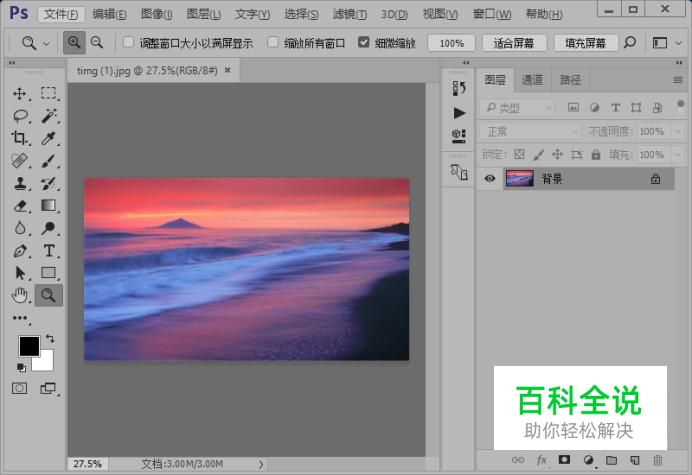Image resolution: width=692 pixels, height=475 pixels.
Task: Select the Eyedropper tool
Action: point(48,138)
